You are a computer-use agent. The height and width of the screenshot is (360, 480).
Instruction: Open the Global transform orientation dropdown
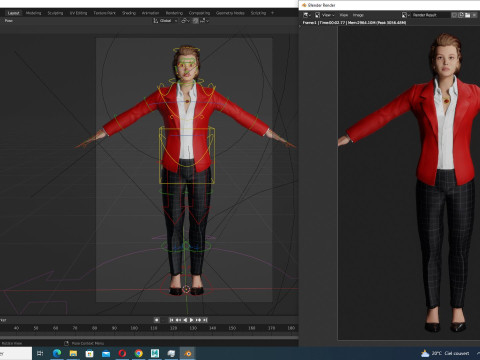pyautogui.click(x=165, y=21)
